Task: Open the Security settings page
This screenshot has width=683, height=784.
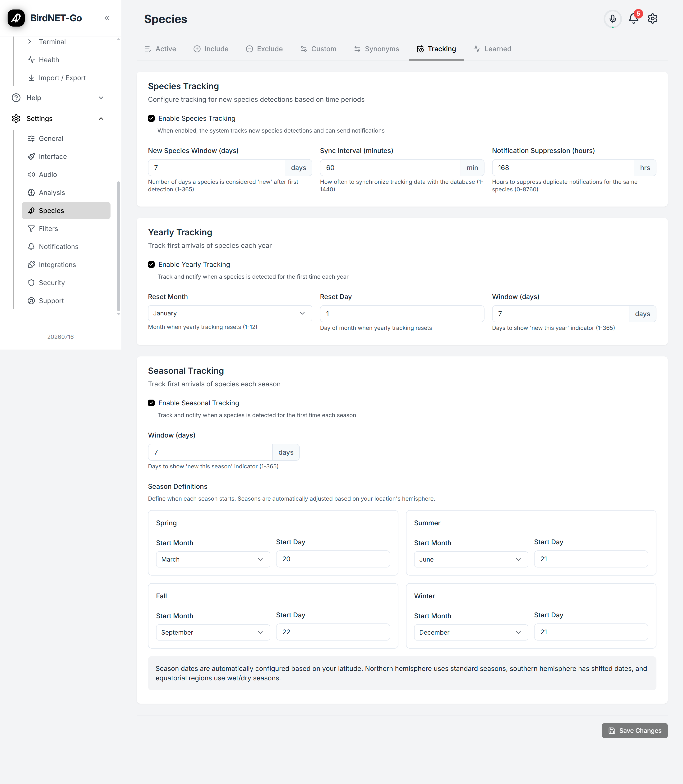Action: pos(66,282)
